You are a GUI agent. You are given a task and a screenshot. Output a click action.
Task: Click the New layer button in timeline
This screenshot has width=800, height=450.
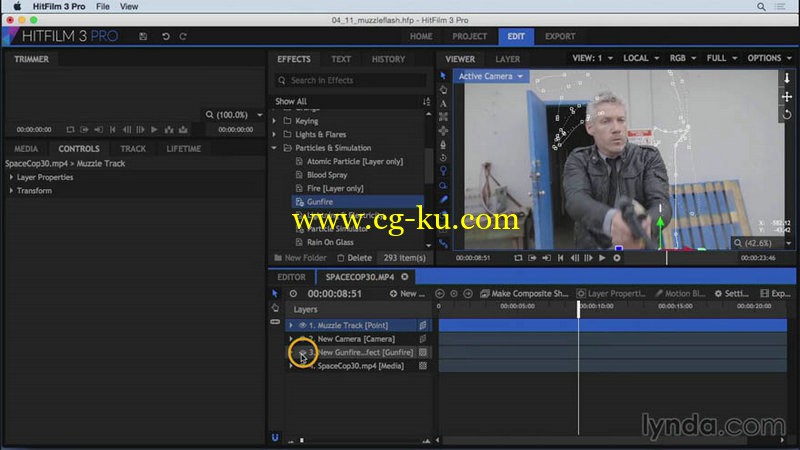[x=407, y=293]
